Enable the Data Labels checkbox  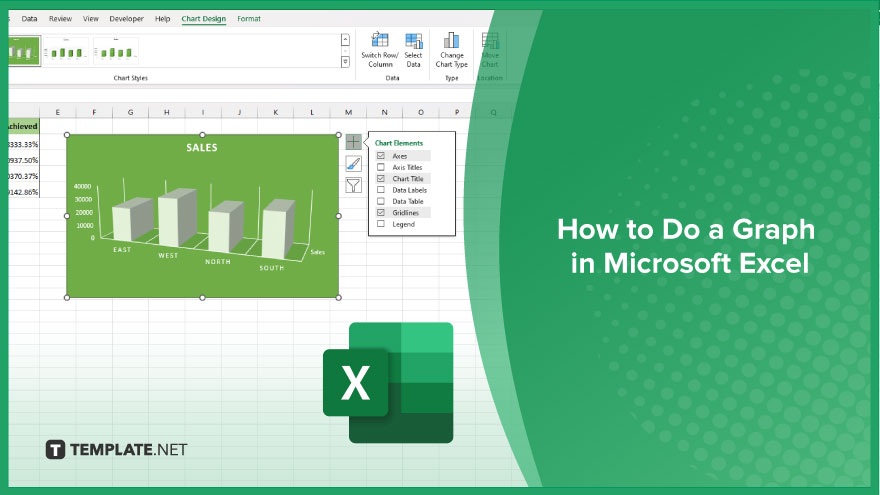coord(381,190)
